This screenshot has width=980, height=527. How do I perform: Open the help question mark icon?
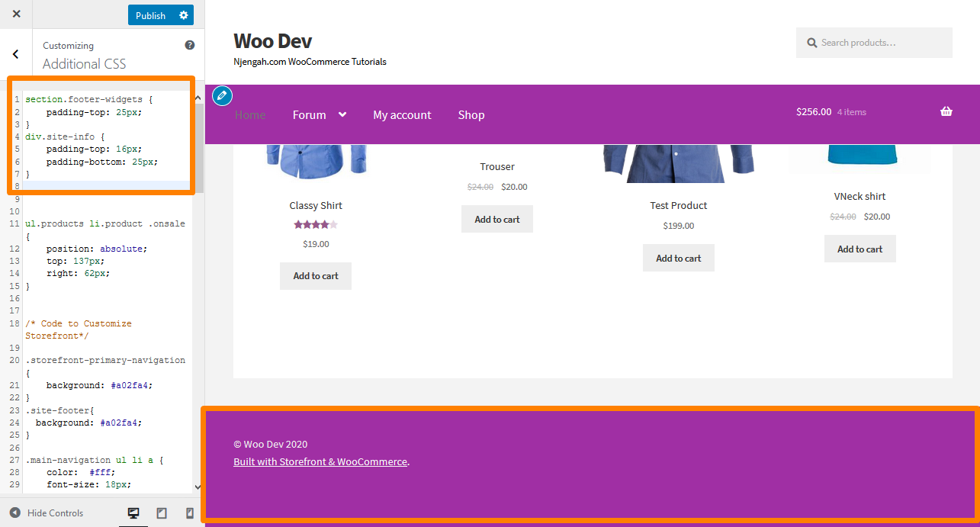coord(190,45)
